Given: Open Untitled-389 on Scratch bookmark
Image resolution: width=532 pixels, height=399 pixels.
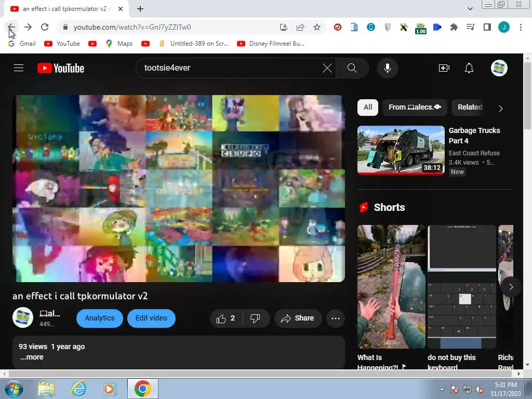Looking at the screenshot, I should point(194,44).
